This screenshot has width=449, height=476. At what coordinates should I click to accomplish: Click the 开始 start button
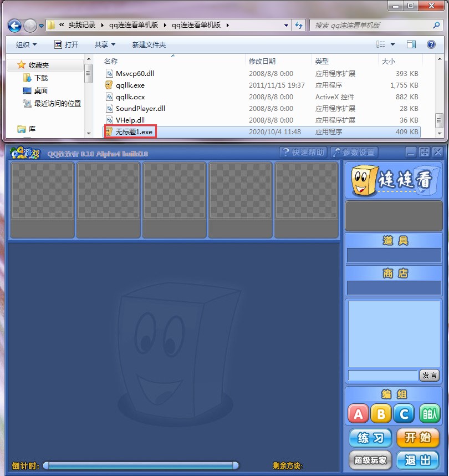417,438
